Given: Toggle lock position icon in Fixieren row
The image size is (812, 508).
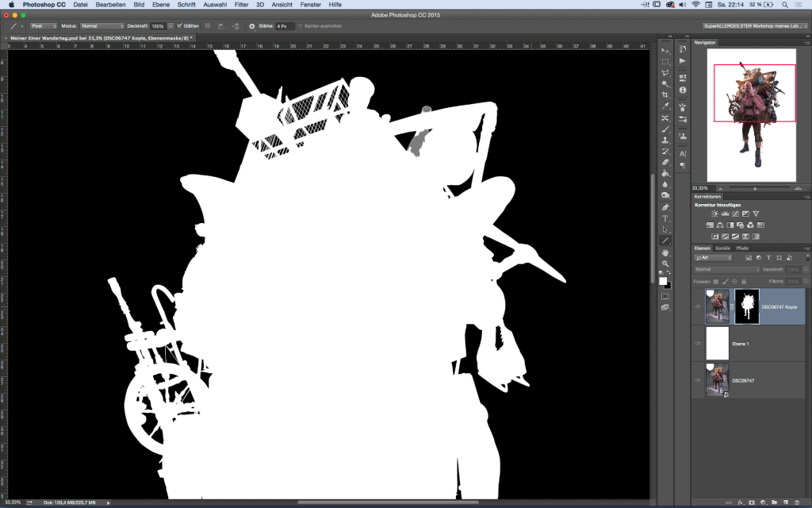Looking at the screenshot, I should pos(734,282).
